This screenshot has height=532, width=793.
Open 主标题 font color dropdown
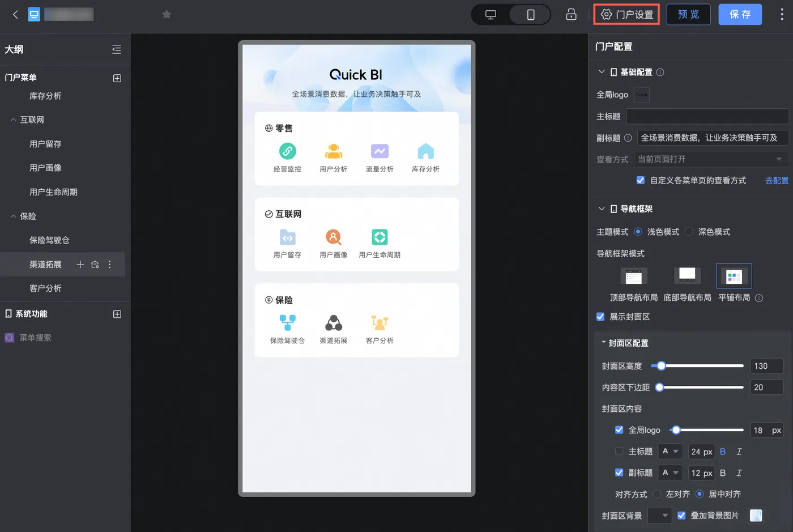coord(671,452)
